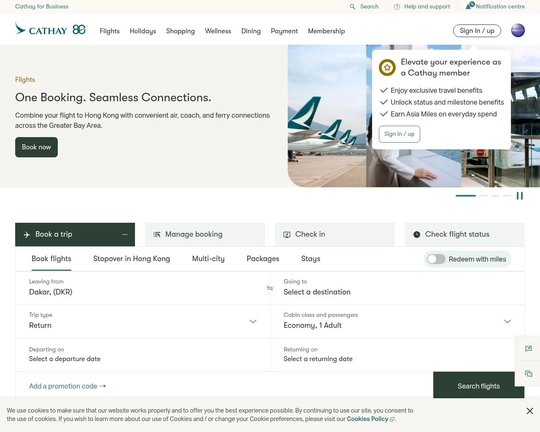The height and width of the screenshot is (432, 540).
Task: Click Sign in / up in member popup
Action: [399, 134]
